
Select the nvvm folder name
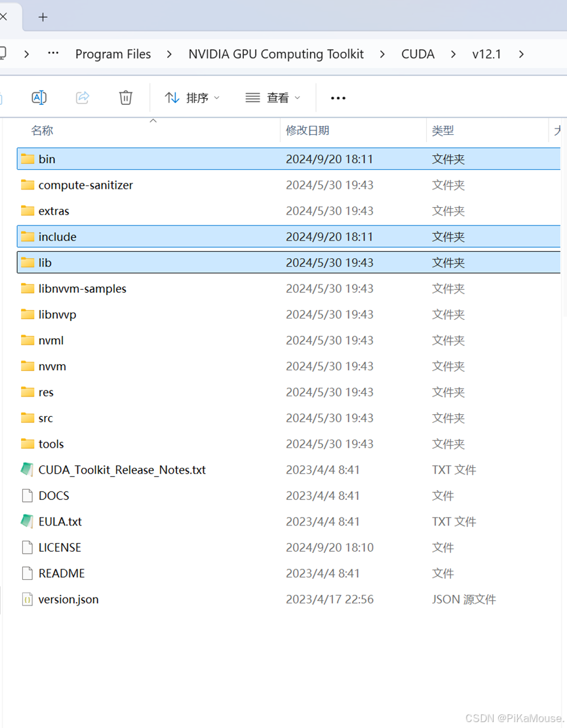52,366
